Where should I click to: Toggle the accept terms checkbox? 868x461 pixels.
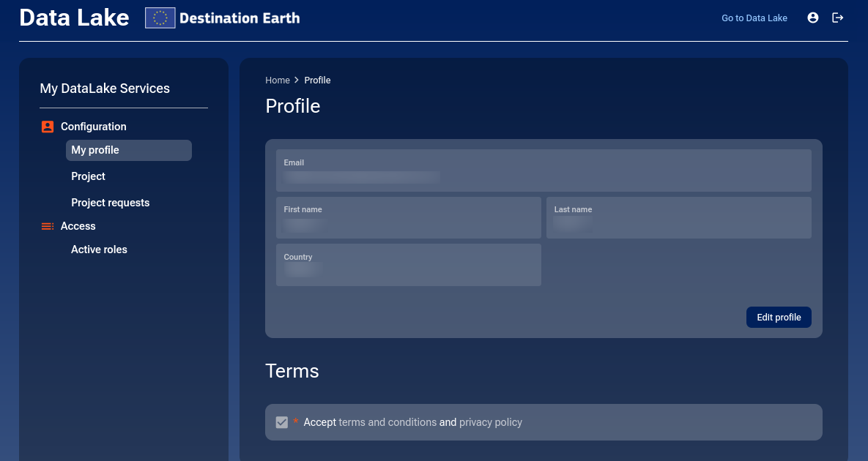[282, 422]
